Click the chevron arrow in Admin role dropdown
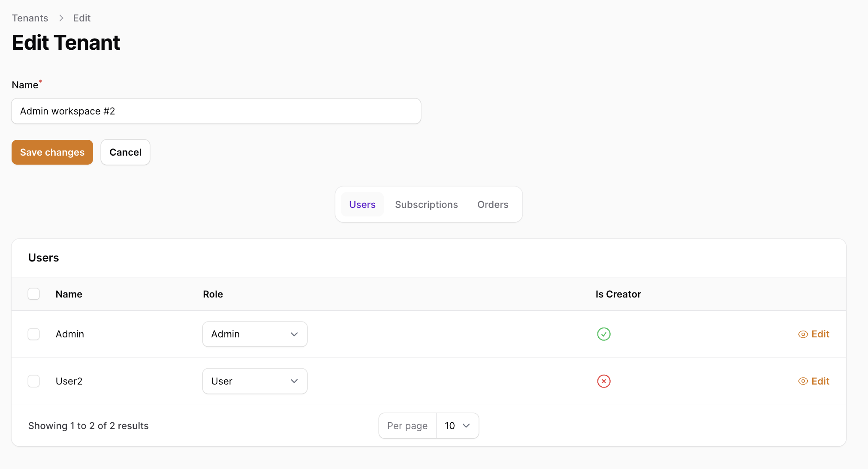Viewport: 868px width, 469px height. pyautogui.click(x=294, y=334)
